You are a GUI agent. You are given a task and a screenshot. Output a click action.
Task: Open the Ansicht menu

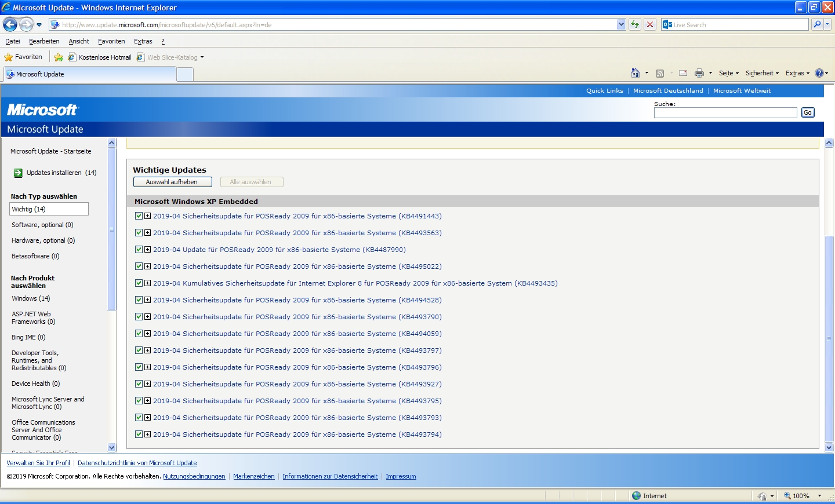(79, 41)
